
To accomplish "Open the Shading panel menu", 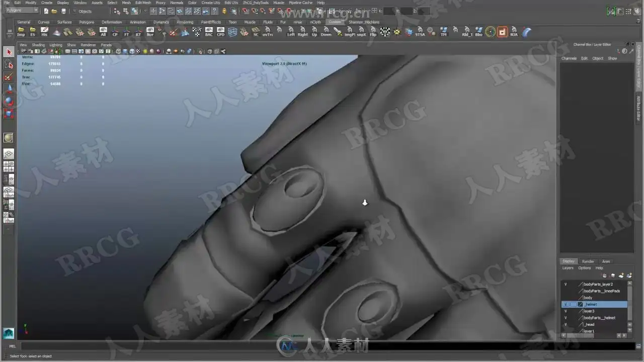I will click(38, 45).
